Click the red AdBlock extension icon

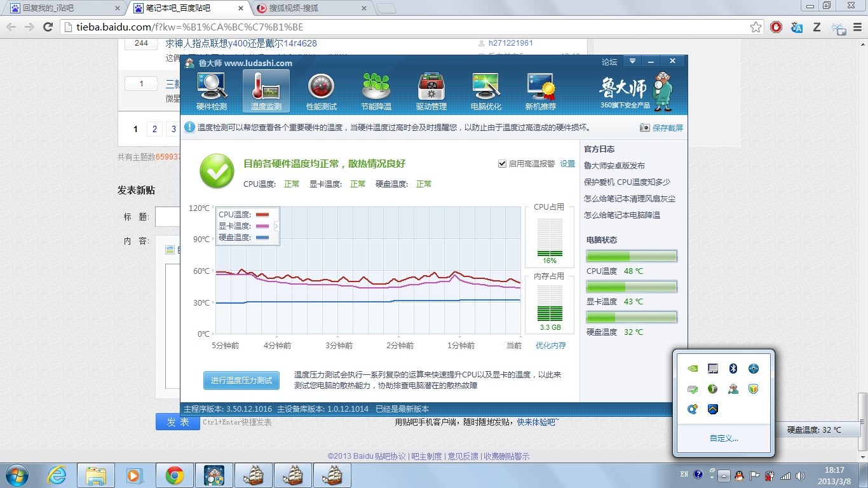[776, 27]
